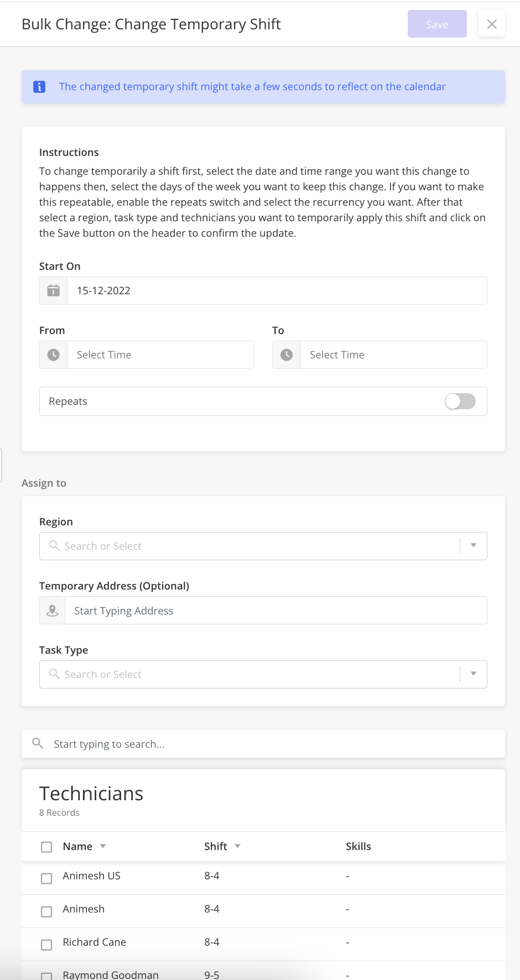
Task: Click the Start Typing Address input
Action: [276, 611]
